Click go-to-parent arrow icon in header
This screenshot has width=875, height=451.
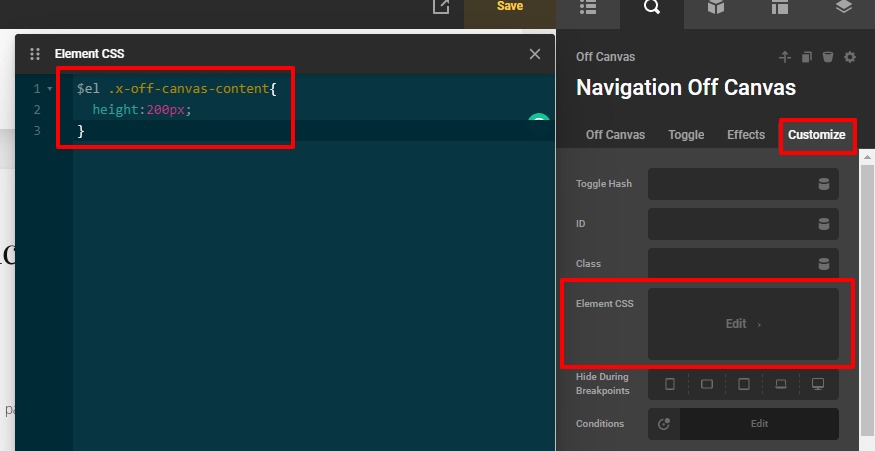point(785,57)
